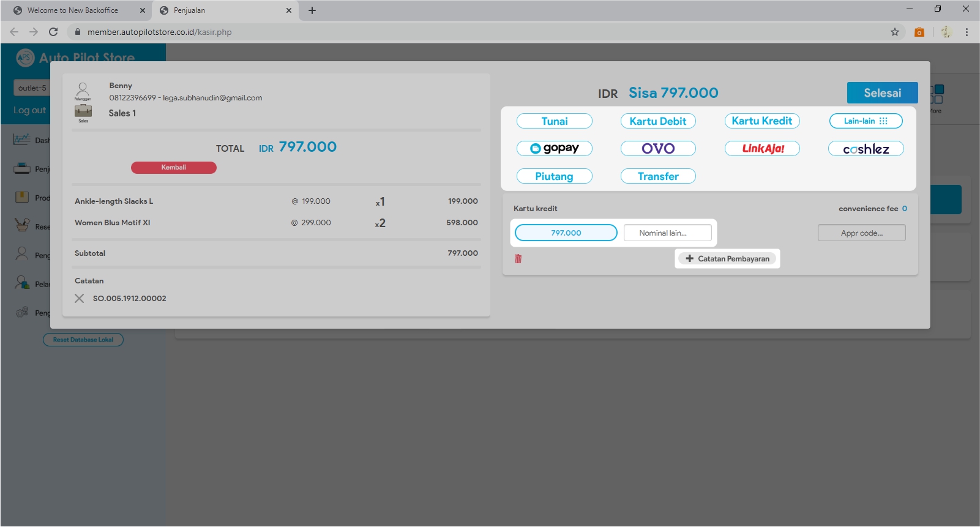Open a new browser tab
The width and height of the screenshot is (980, 527).
pyautogui.click(x=312, y=10)
